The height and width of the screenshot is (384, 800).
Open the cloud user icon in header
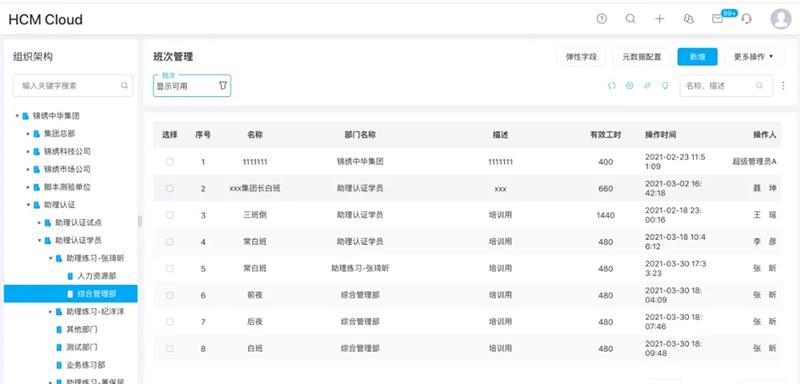688,19
